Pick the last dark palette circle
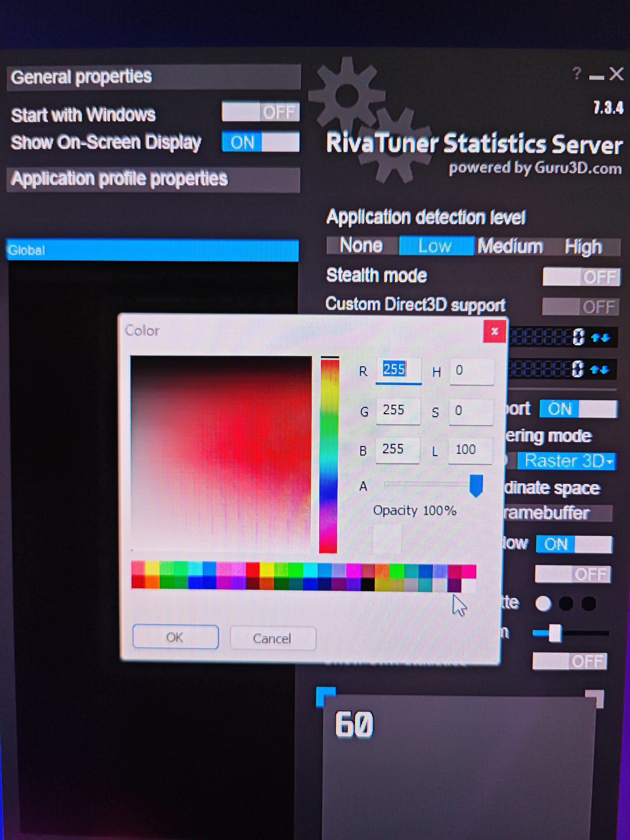The image size is (630, 840). [x=589, y=603]
